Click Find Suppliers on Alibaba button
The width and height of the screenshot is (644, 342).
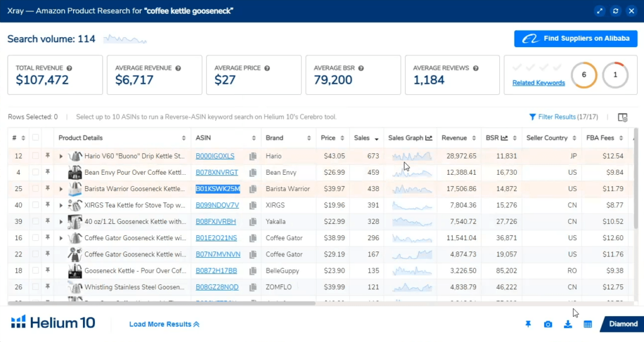[575, 38]
